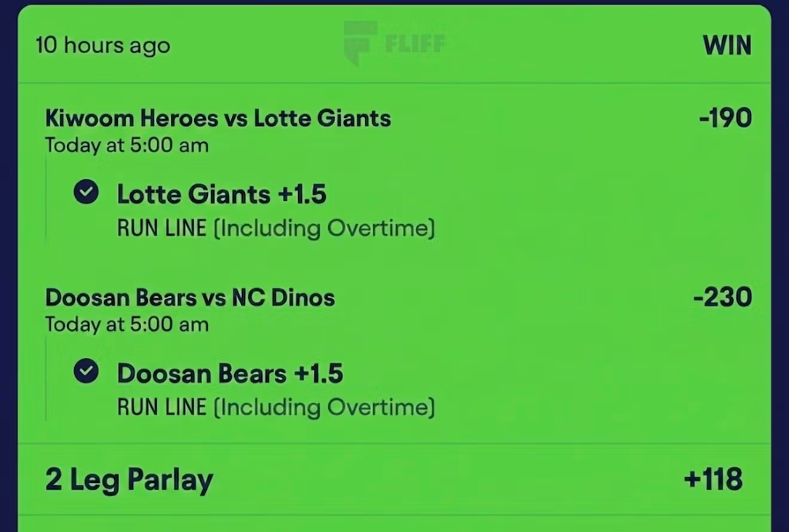
Task: Expand the 2 Leg Parlay row
Action: [395, 479]
